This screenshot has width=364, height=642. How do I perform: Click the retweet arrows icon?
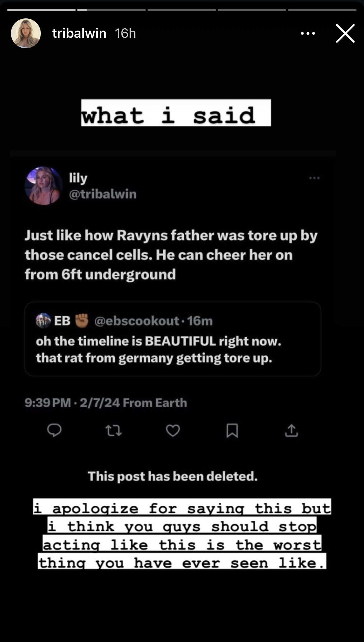(x=114, y=431)
